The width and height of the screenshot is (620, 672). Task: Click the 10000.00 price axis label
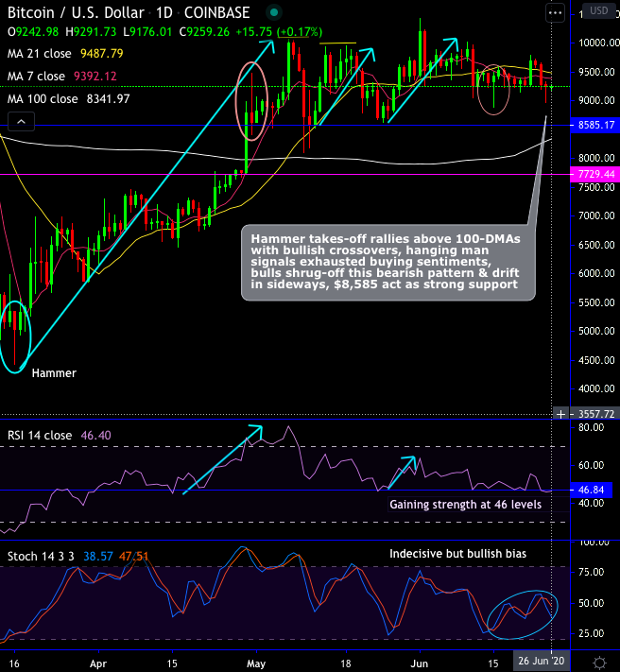[599, 43]
